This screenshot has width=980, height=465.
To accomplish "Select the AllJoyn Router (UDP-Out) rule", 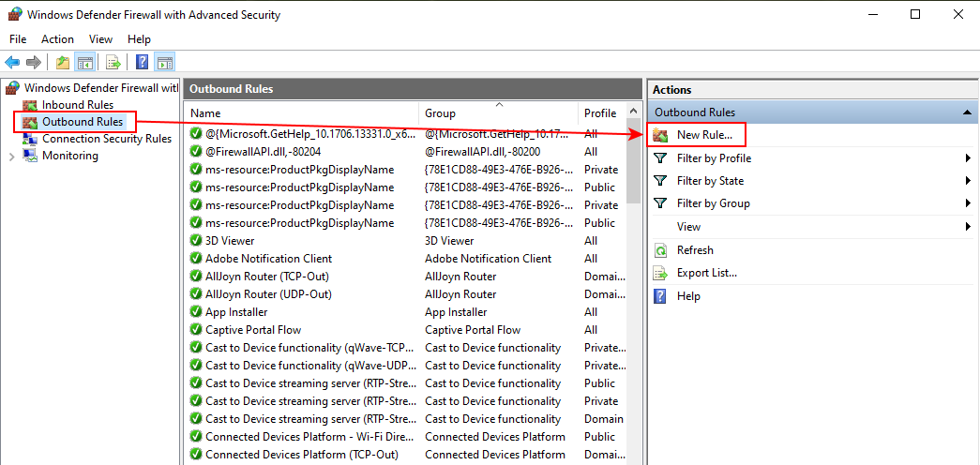I will [x=406, y=293].
